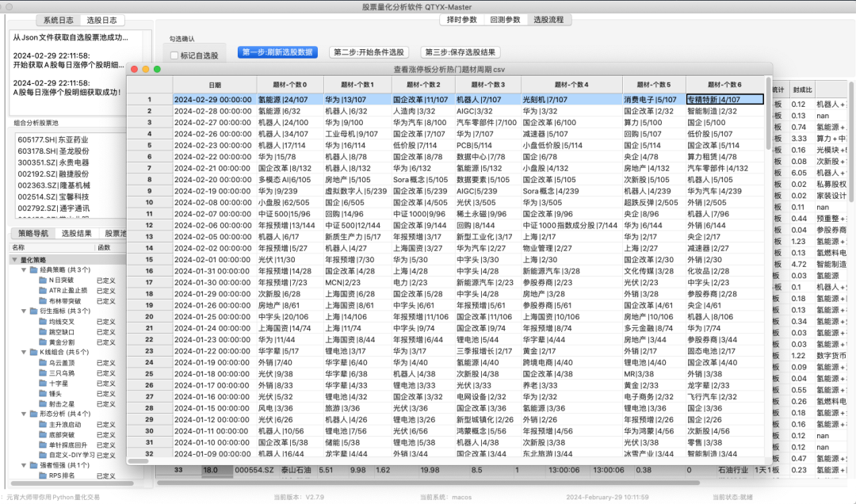Open the 回测参数 tab

tap(506, 20)
